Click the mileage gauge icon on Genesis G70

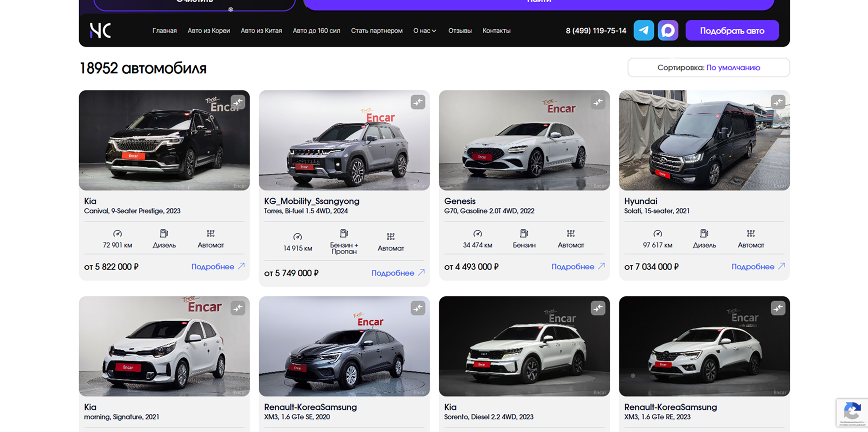pyautogui.click(x=478, y=234)
